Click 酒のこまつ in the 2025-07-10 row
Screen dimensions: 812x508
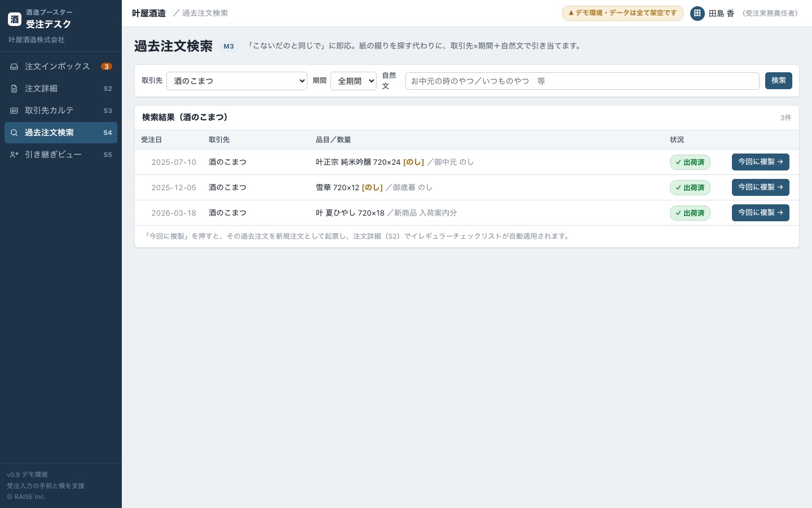point(227,163)
